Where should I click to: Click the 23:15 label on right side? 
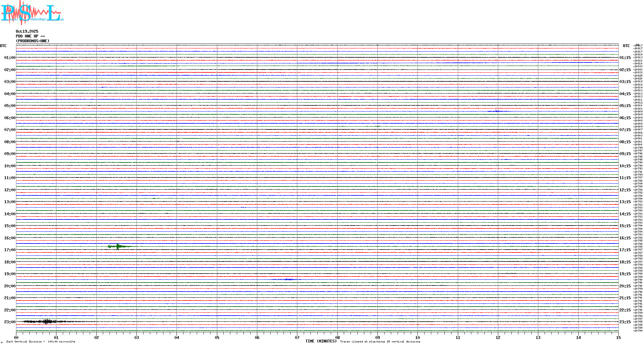(x=625, y=322)
